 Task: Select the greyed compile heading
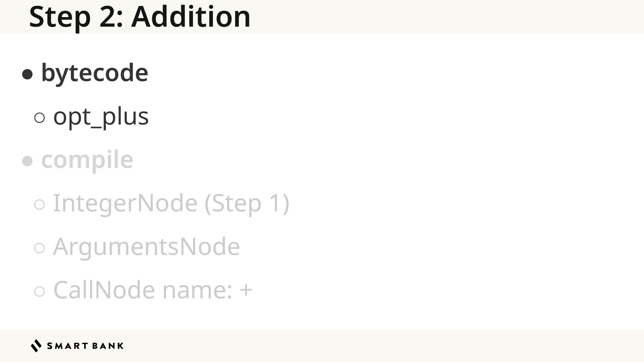tap(87, 160)
